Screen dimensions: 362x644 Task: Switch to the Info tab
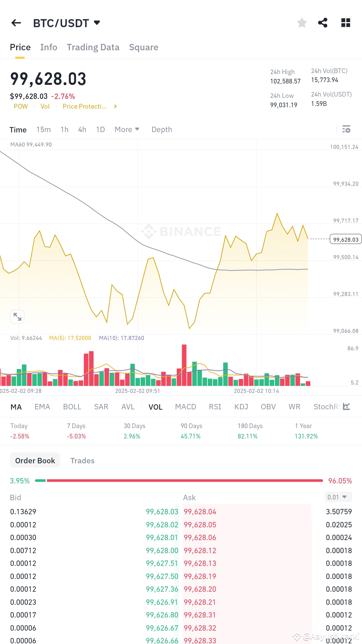pos(49,47)
